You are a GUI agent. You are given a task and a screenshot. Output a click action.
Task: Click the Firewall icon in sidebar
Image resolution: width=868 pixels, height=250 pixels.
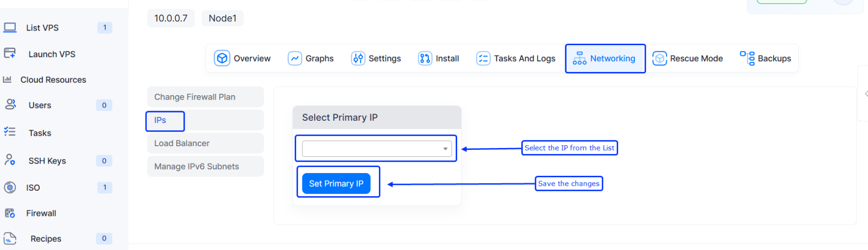pyautogui.click(x=10, y=213)
